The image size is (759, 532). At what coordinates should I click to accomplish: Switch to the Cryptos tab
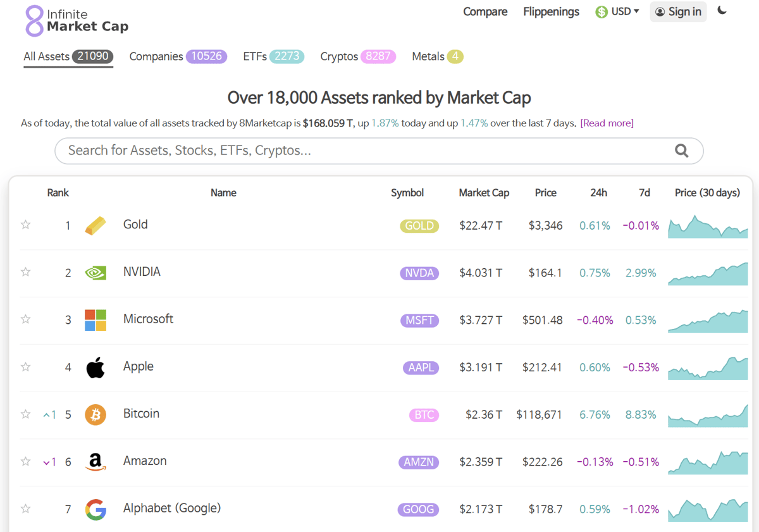click(x=357, y=57)
